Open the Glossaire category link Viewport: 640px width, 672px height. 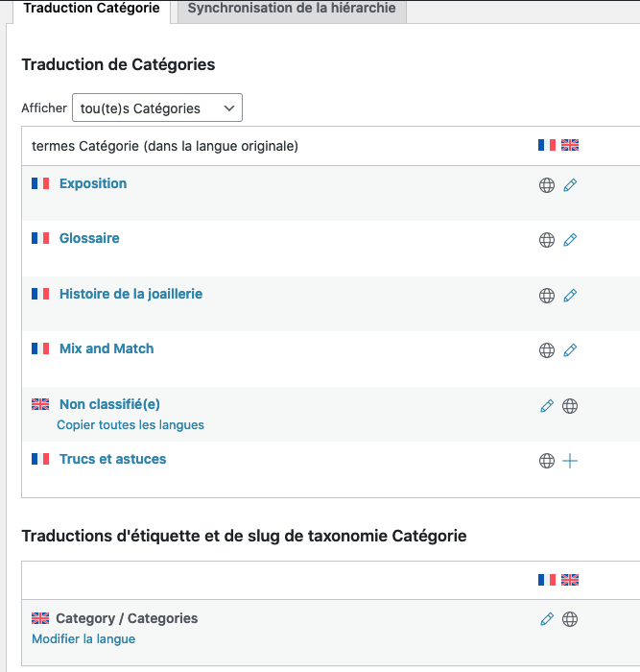coord(89,238)
